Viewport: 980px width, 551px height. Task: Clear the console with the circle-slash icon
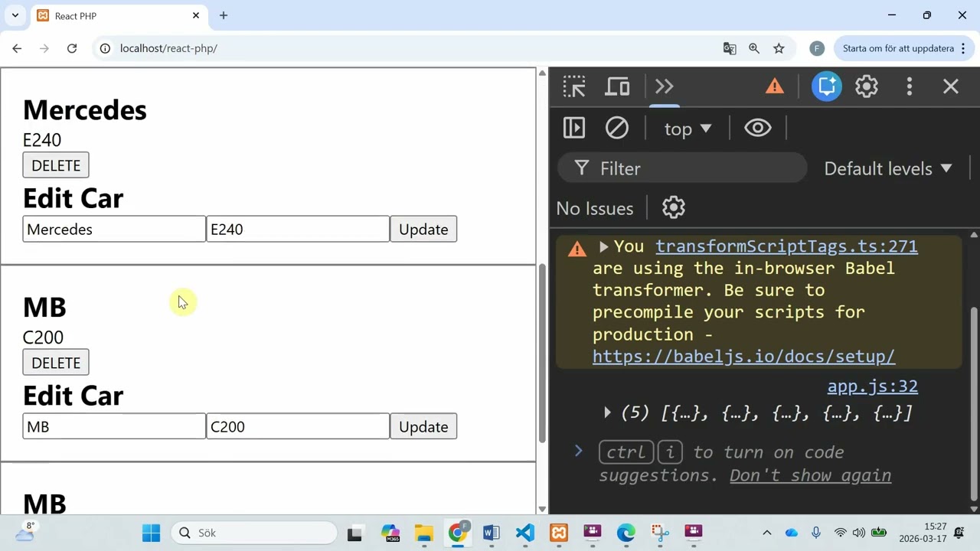[617, 128]
